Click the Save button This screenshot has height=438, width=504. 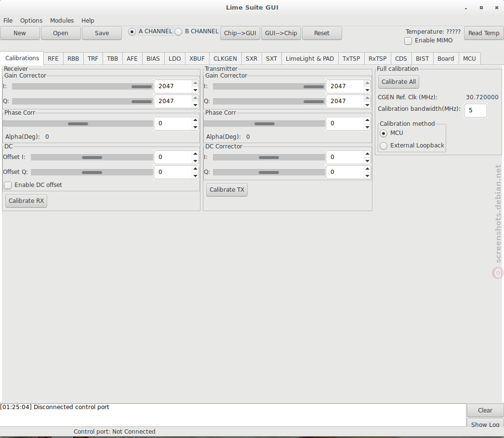point(102,33)
